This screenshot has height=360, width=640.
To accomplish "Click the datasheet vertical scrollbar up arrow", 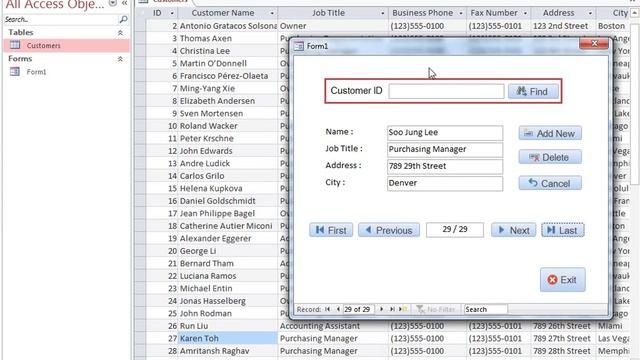I will click(635, 13).
